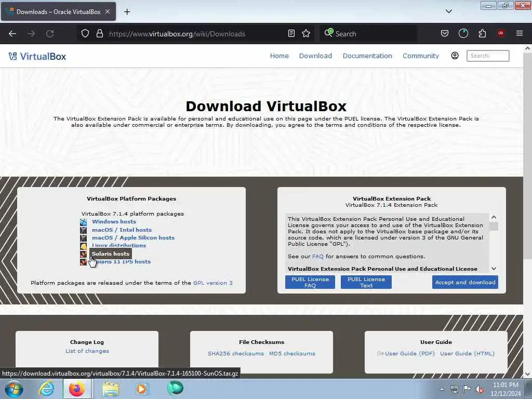Click the browser Back arrow

click(12, 34)
